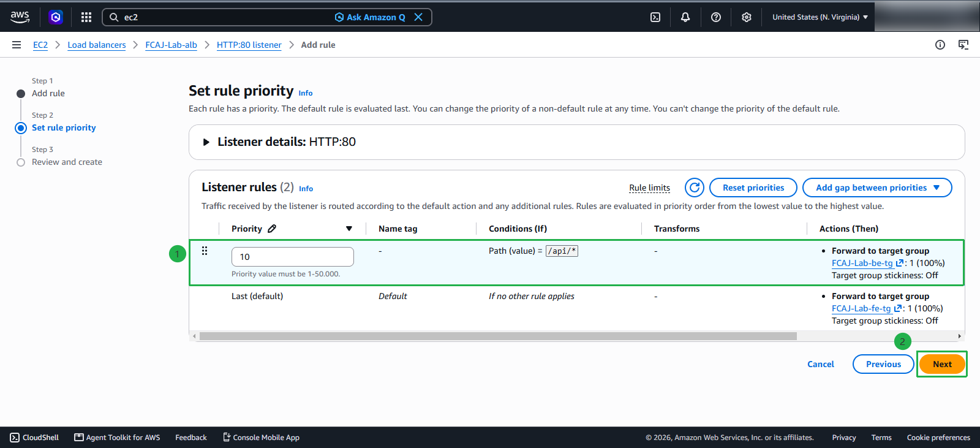This screenshot has width=980, height=448.
Task: Click the edit pencil beside Priority
Action: tap(272, 229)
